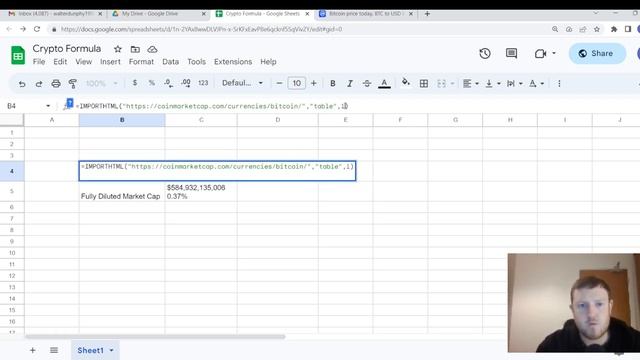The image size is (640, 360).
Task: Decrease decimal places in the toolbar
Action: click(169, 83)
